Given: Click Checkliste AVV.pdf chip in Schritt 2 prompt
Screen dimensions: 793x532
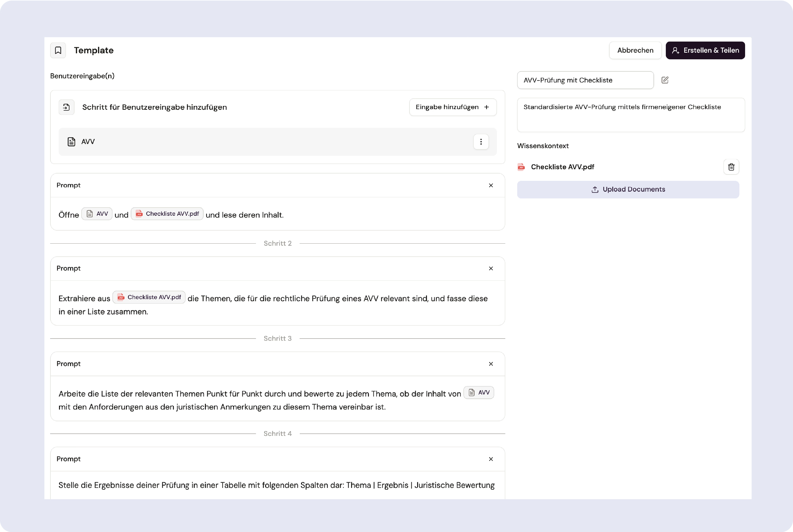Looking at the screenshot, I should (149, 297).
